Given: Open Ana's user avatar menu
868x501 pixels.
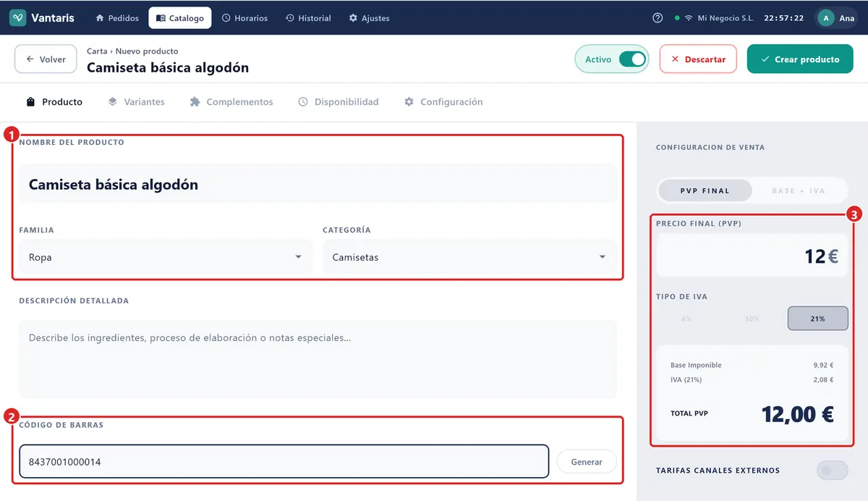Looking at the screenshot, I should (837, 18).
